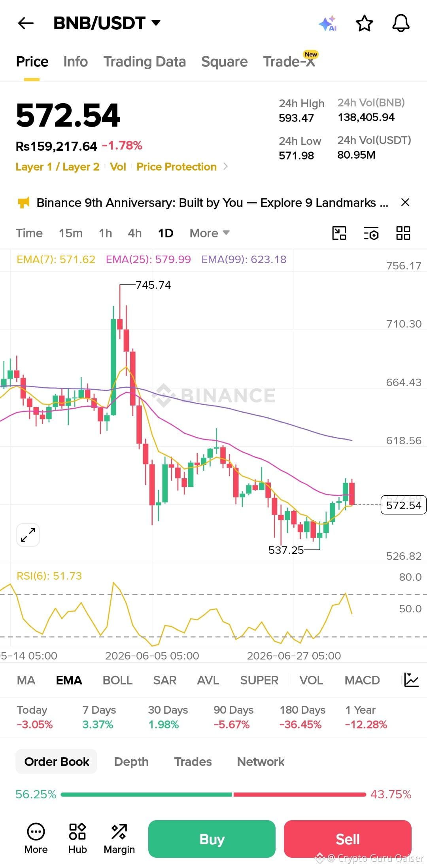427x868 pixels.
Task: Tap the red Sell button
Action: 348,839
